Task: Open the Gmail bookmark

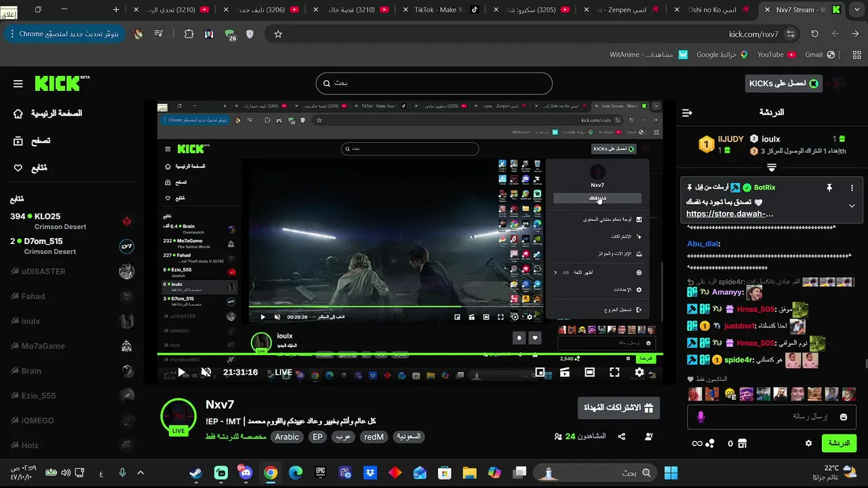Action: (x=818, y=54)
